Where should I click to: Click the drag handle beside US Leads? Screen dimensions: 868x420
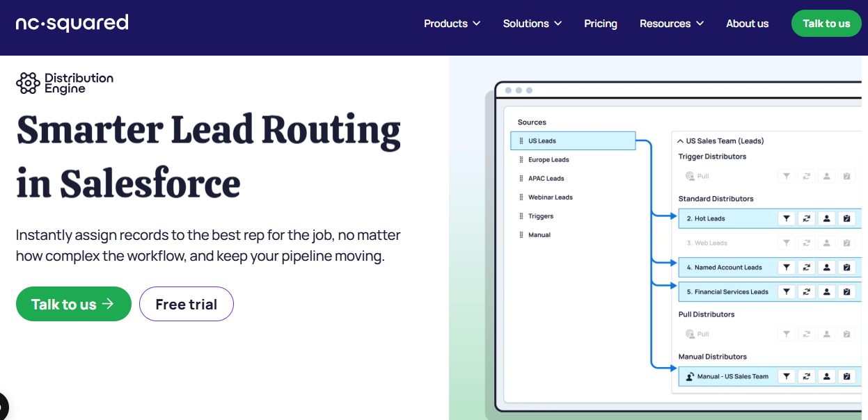click(521, 140)
